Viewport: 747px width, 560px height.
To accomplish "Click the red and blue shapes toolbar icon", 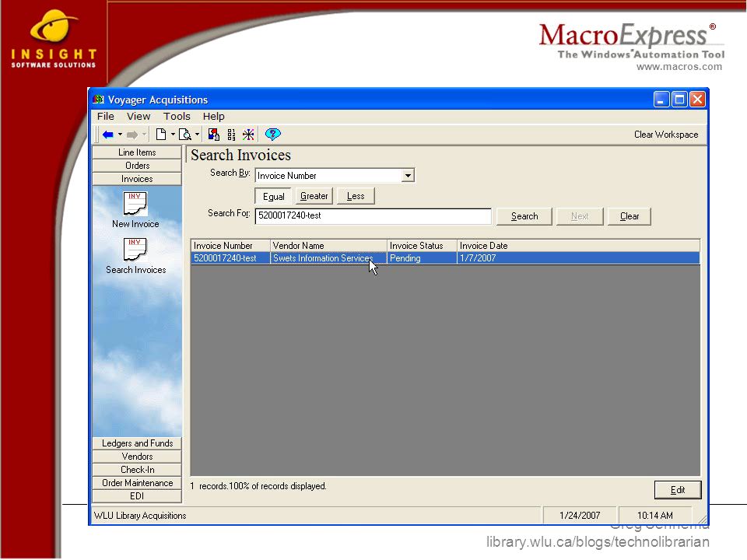I will click(x=213, y=135).
